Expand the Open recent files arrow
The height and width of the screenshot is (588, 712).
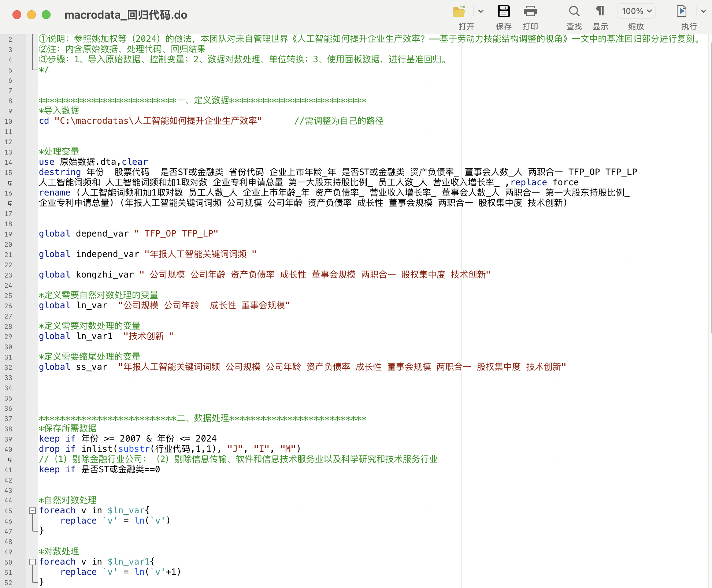(481, 11)
